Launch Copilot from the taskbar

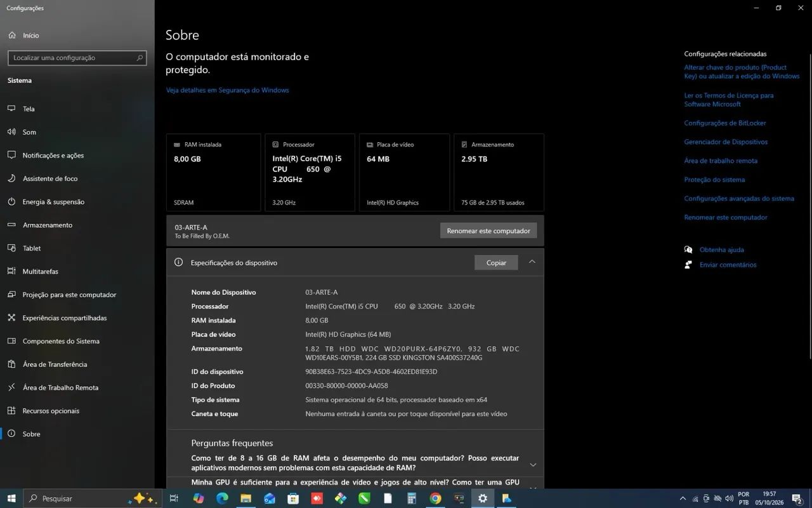coord(199,498)
